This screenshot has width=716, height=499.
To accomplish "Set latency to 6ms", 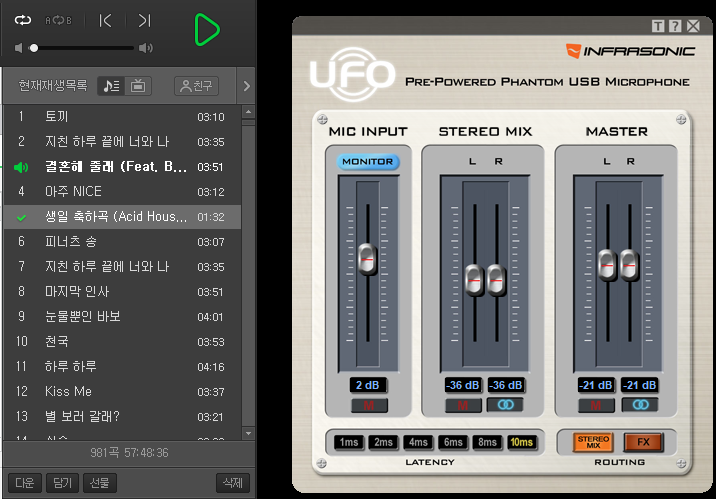I will (453, 442).
